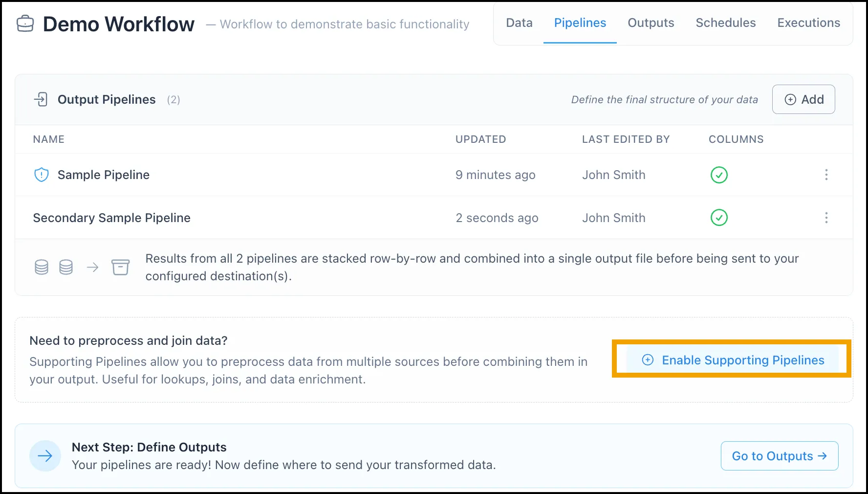The image size is (868, 494).
Task: Open the Schedules tab
Action: point(725,23)
